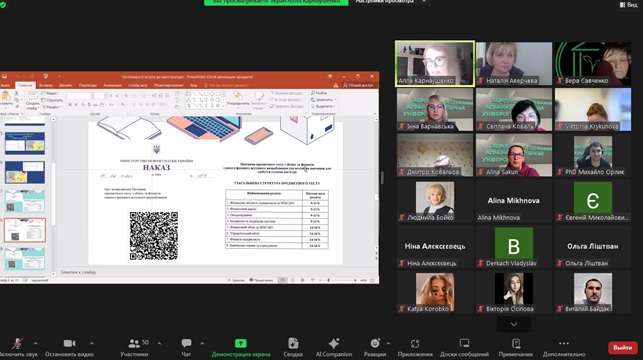This screenshot has height=360, width=643.
Task: Launch the AI Companion icon
Action: pos(334,343)
